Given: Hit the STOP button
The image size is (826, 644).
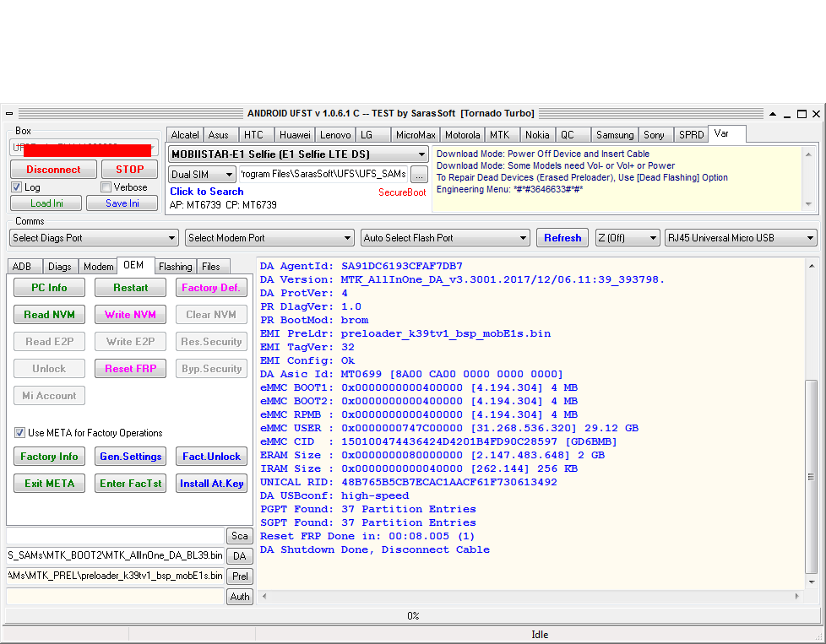Looking at the screenshot, I should pos(129,170).
